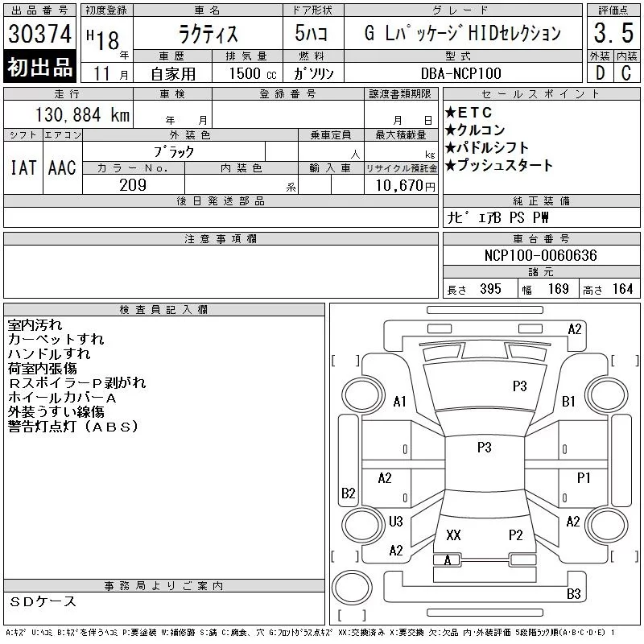Click the P1 paint mark on diagram
This screenshot has height=644, width=644.
(584, 478)
